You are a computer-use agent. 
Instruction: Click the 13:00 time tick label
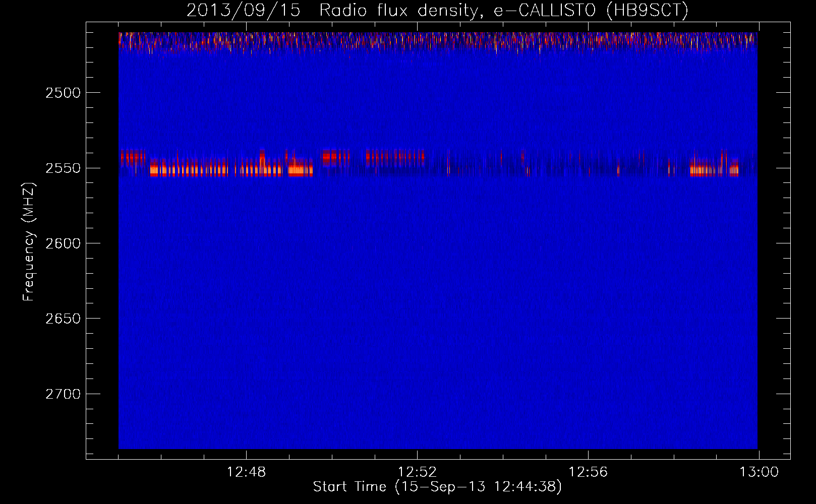coord(759,472)
